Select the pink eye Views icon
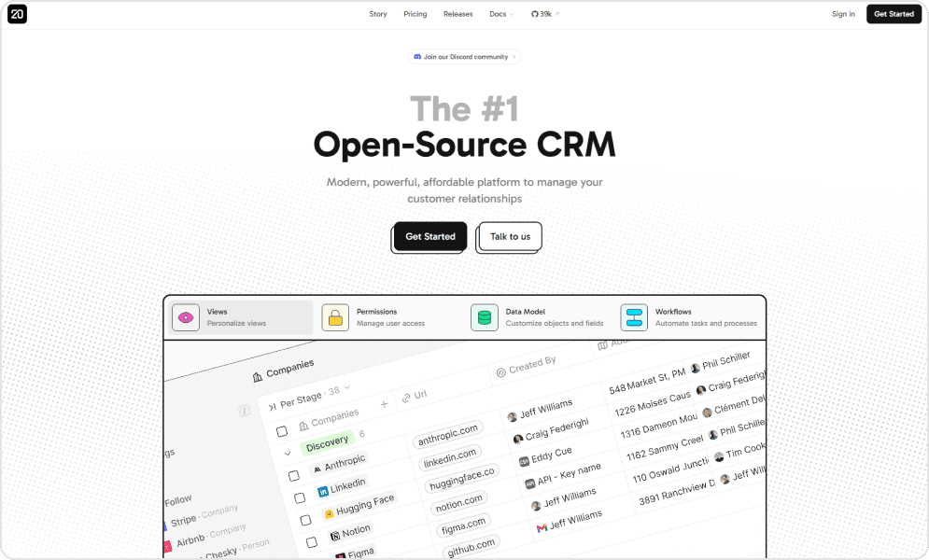This screenshot has height=560, width=929. 186,317
